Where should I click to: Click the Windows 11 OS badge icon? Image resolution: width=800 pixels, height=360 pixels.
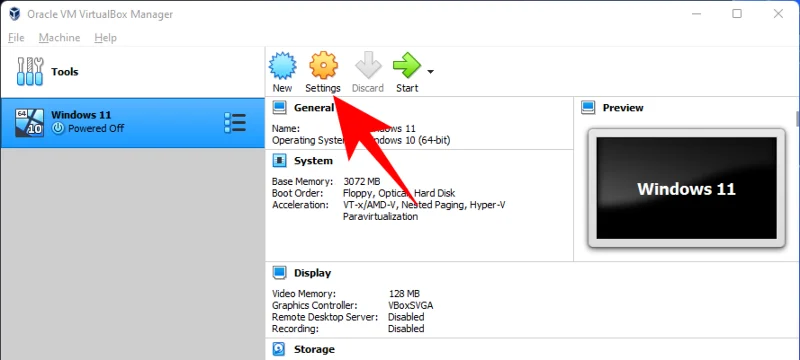tap(29, 123)
